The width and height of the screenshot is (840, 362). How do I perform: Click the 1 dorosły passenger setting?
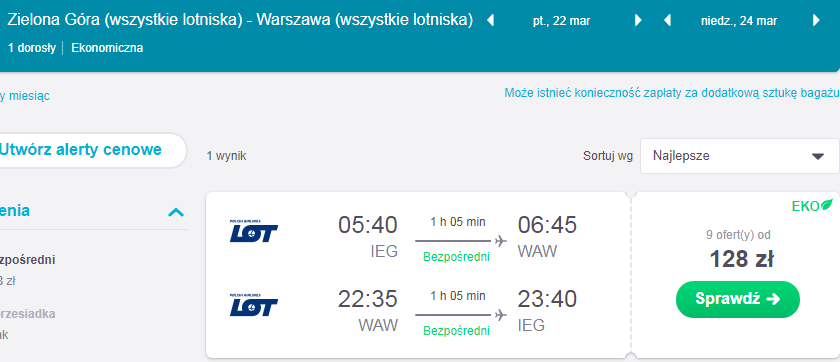click(32, 48)
